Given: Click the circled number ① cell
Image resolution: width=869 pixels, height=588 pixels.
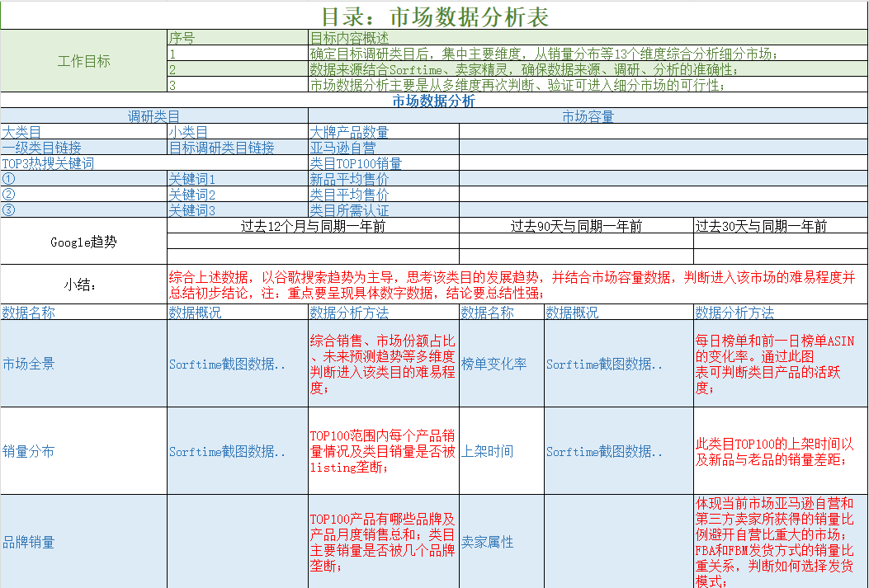Looking at the screenshot, I should pyautogui.click(x=83, y=178).
